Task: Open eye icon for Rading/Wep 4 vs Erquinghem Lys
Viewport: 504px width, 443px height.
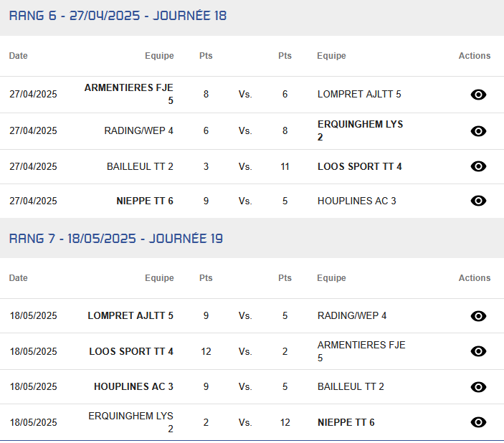Action: coord(478,131)
